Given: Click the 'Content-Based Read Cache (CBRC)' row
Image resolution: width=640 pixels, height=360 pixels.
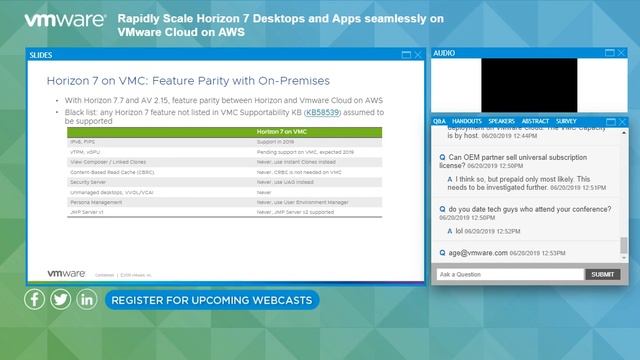Looking at the screenshot, I should point(224,172).
